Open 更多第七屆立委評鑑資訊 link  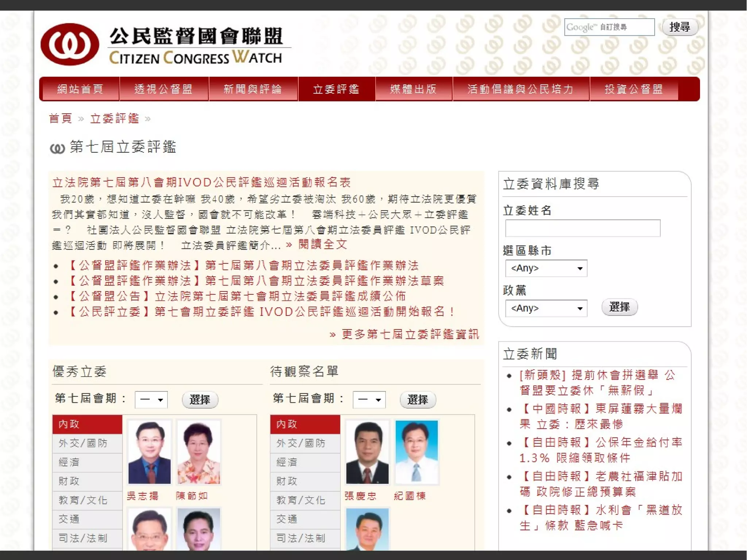coord(410,334)
